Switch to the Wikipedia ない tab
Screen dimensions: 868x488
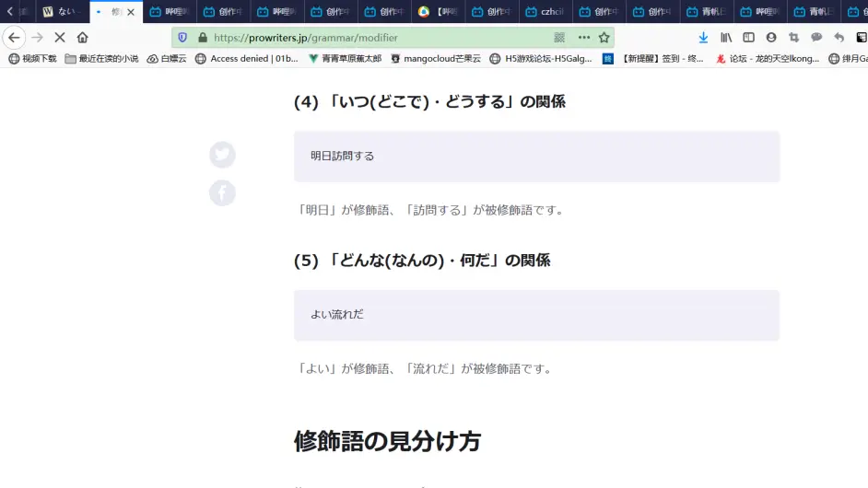62,12
